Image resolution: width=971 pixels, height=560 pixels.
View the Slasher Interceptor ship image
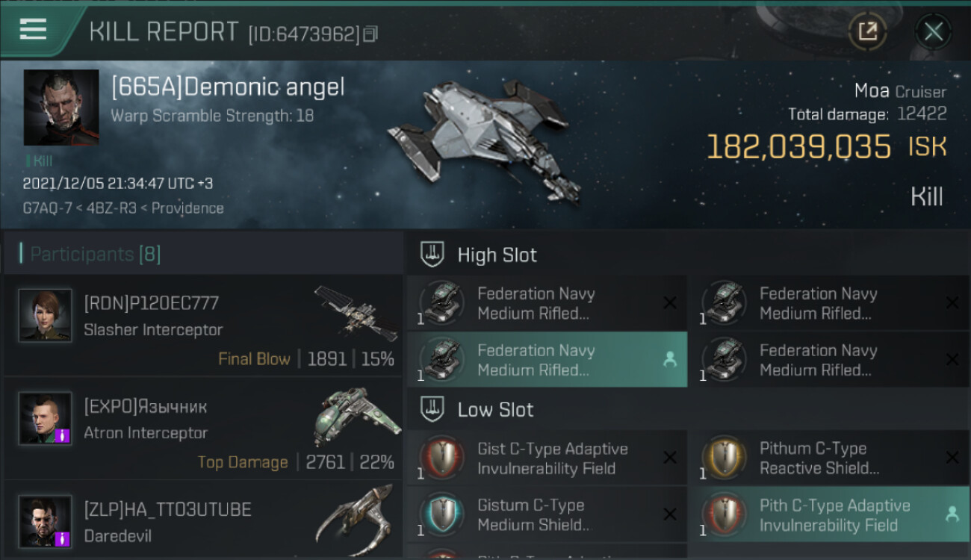point(355,313)
